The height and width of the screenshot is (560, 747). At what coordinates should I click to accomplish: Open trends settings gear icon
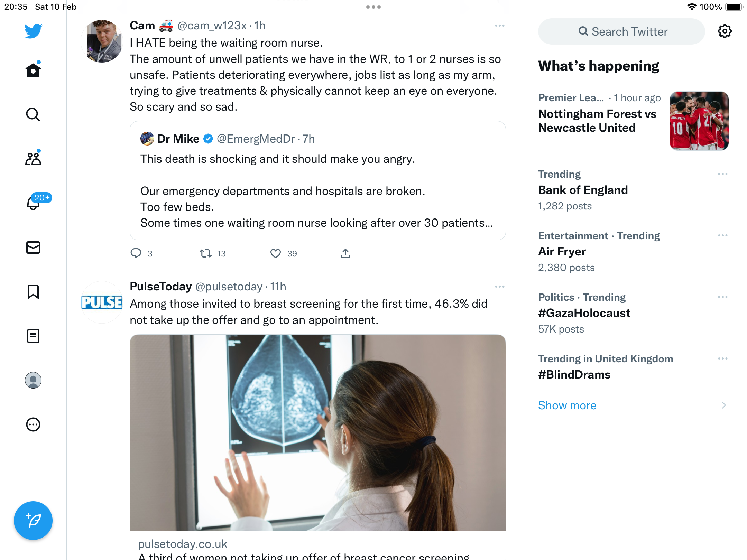pyautogui.click(x=725, y=31)
